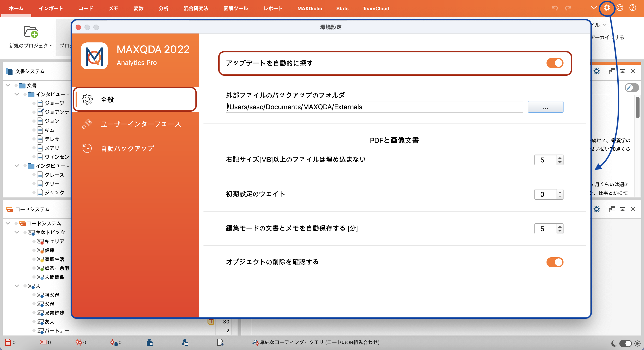Toggle activation dot for 祖父母 code
Screen dimensions: 644x350
[x=34, y=295]
